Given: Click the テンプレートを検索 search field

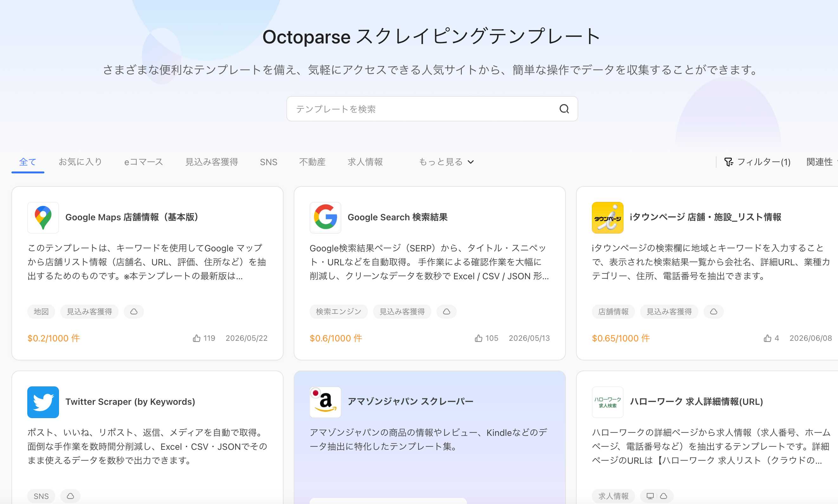Looking at the screenshot, I should (x=432, y=109).
